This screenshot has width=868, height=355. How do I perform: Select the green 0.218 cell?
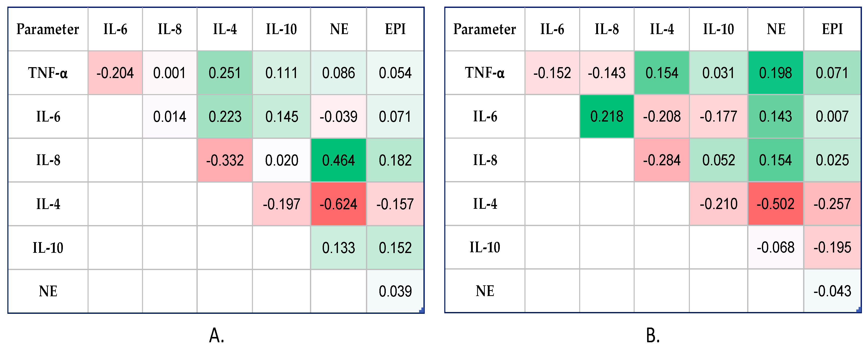[606, 116]
